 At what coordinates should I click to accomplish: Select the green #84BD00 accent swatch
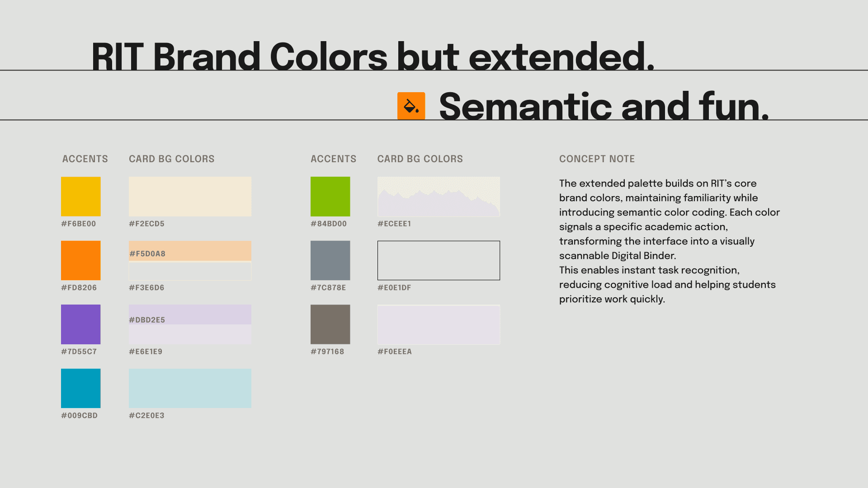click(x=330, y=196)
